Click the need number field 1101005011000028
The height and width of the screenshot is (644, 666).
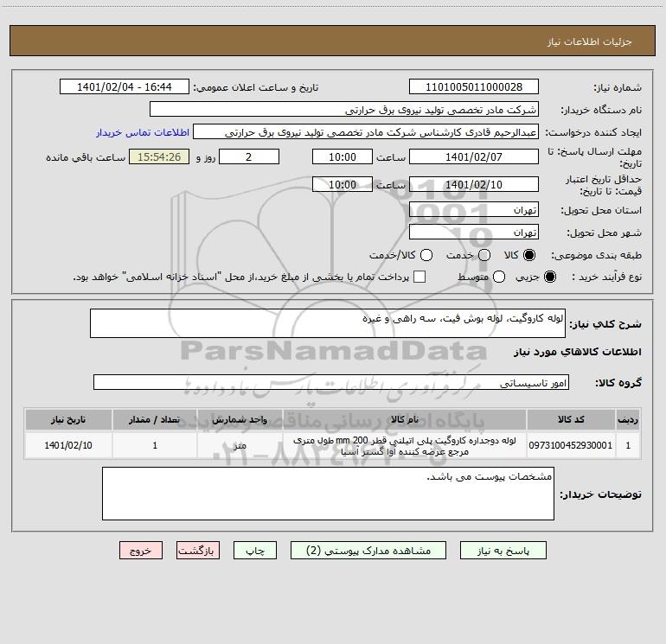click(x=474, y=87)
